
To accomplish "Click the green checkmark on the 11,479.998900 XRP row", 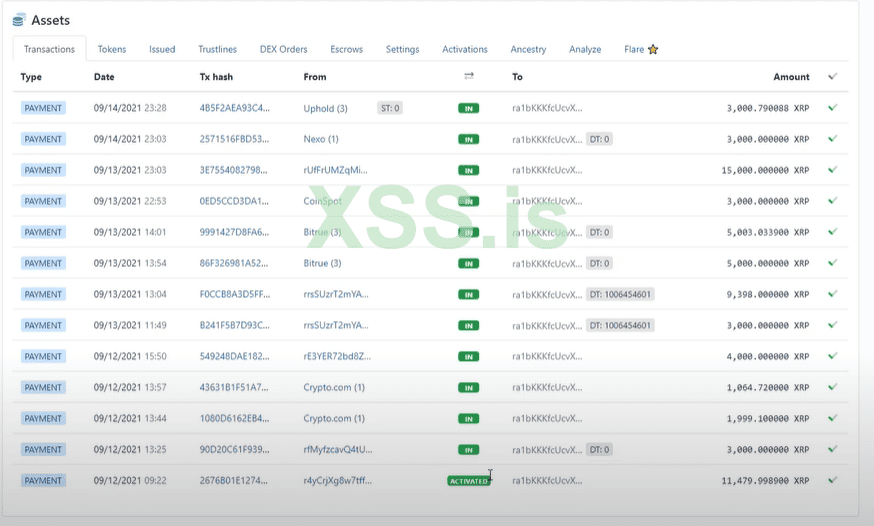I will 832,480.
